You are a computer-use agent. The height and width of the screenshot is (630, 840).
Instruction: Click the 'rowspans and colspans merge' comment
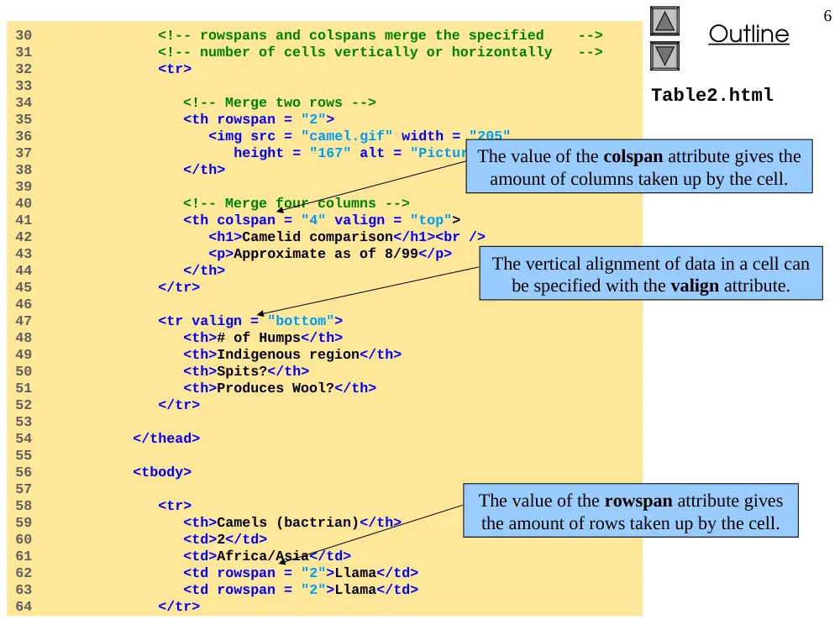tap(381, 35)
